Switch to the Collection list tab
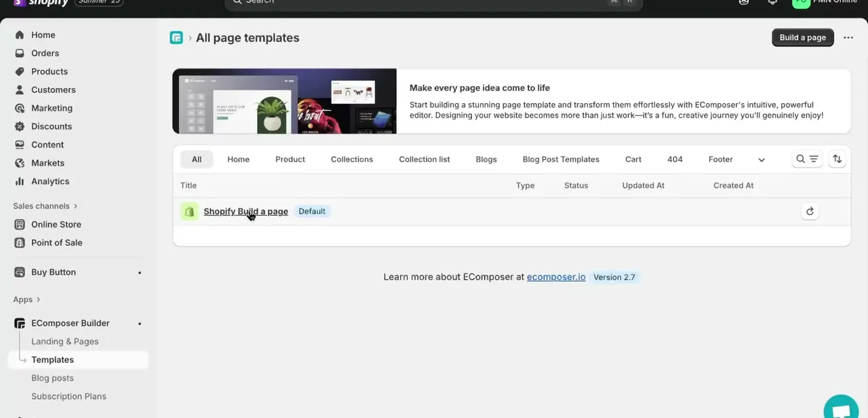 click(x=425, y=159)
